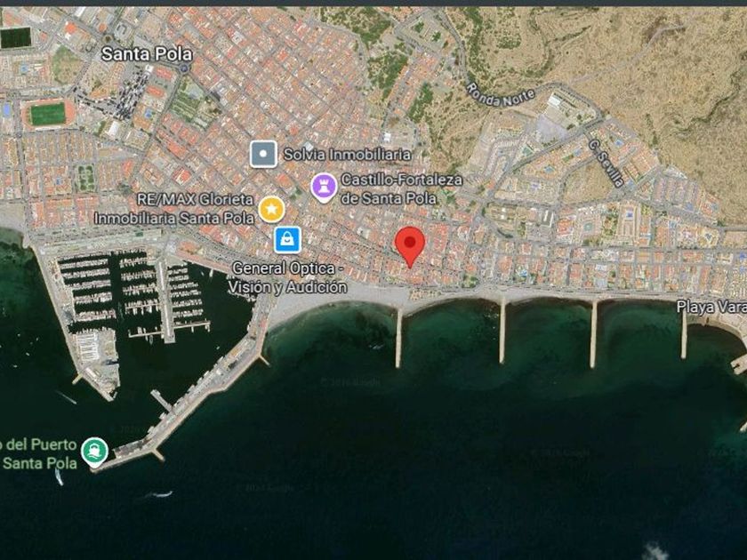
Task: Click the Ronda Norte road label
Action: click(500, 95)
